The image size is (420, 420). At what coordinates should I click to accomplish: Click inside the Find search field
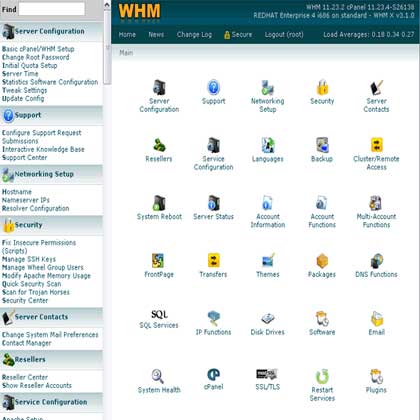coord(52,9)
